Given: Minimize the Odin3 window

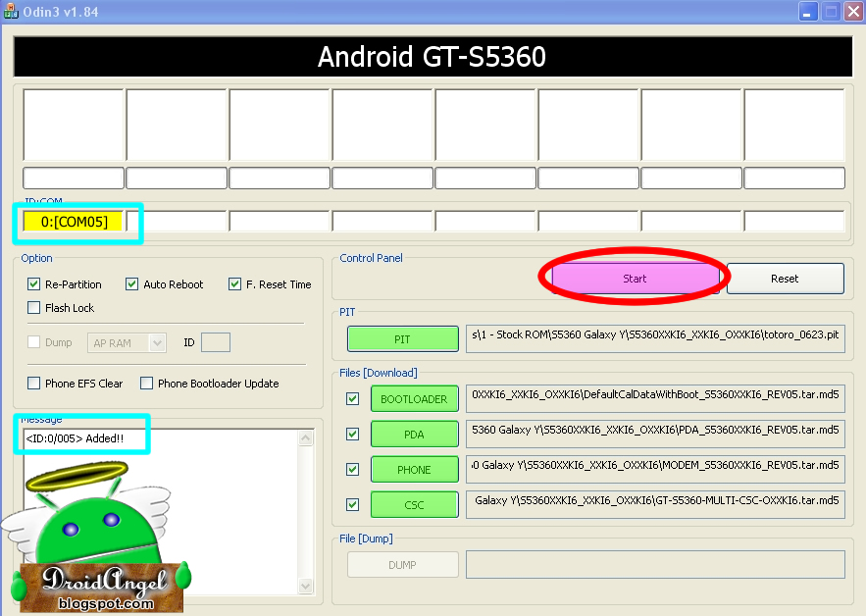Looking at the screenshot, I should pos(807,12).
